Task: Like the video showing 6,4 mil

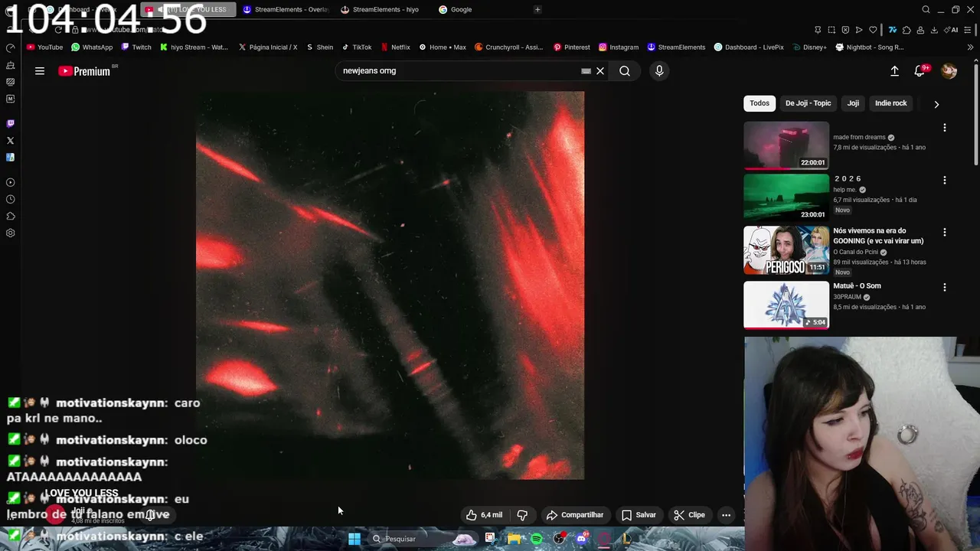Action: point(484,515)
